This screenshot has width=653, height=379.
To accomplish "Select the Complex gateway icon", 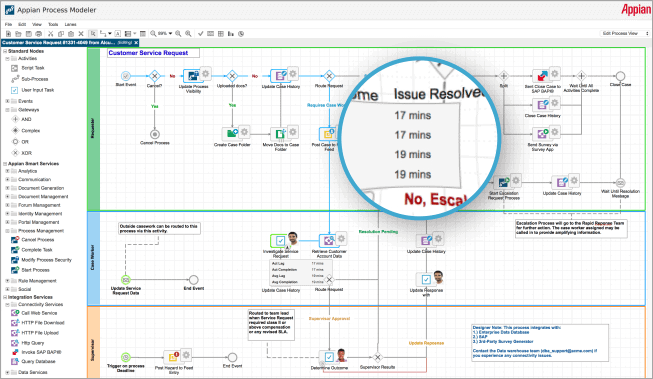I will pos(15,130).
